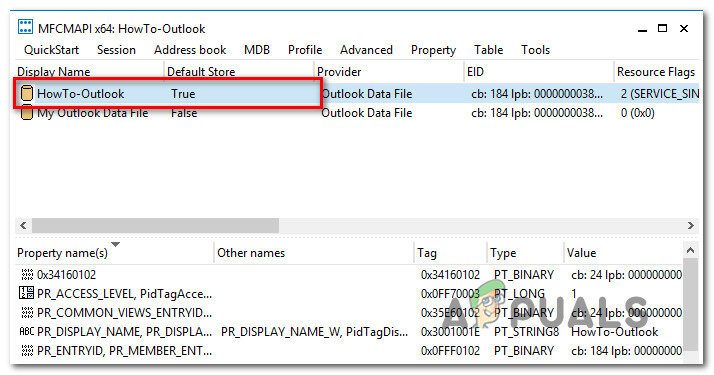Open the Property menu
Image resolution: width=714 pixels, height=375 pixels.
[x=433, y=50]
